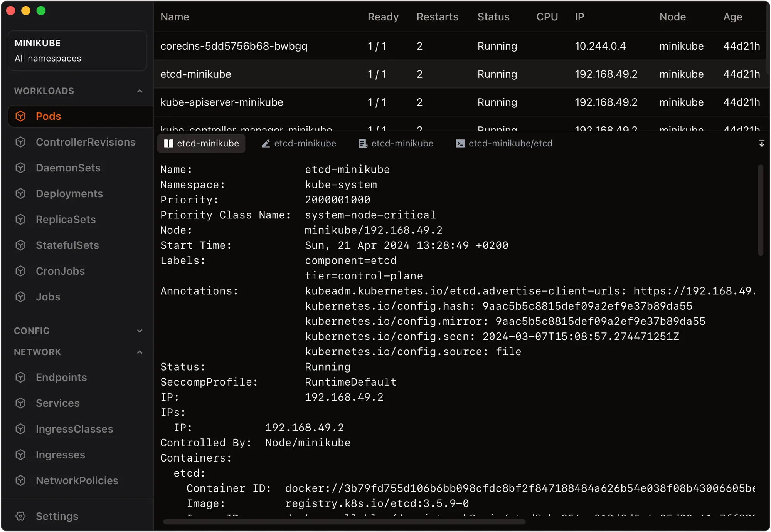Open IngressClasses in the sidebar
This screenshot has height=532, width=771.
click(x=81, y=429)
